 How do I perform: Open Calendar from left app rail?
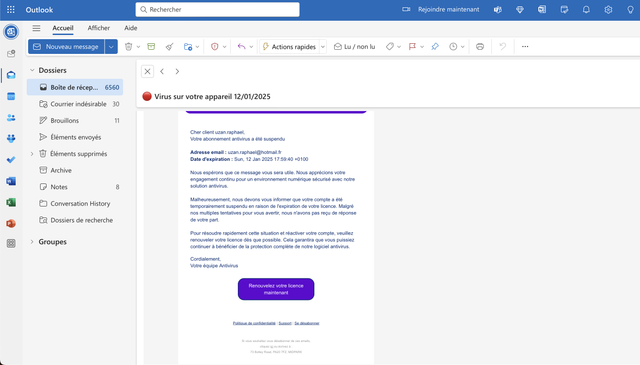11,96
